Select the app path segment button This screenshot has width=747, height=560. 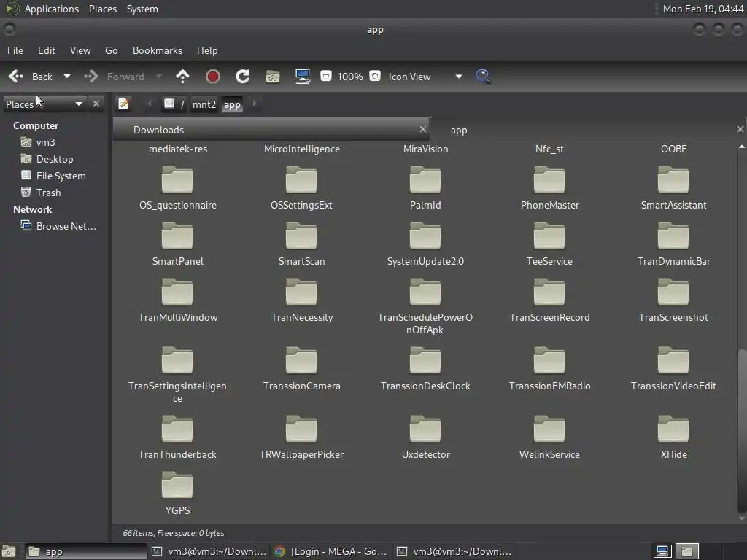[x=232, y=104]
